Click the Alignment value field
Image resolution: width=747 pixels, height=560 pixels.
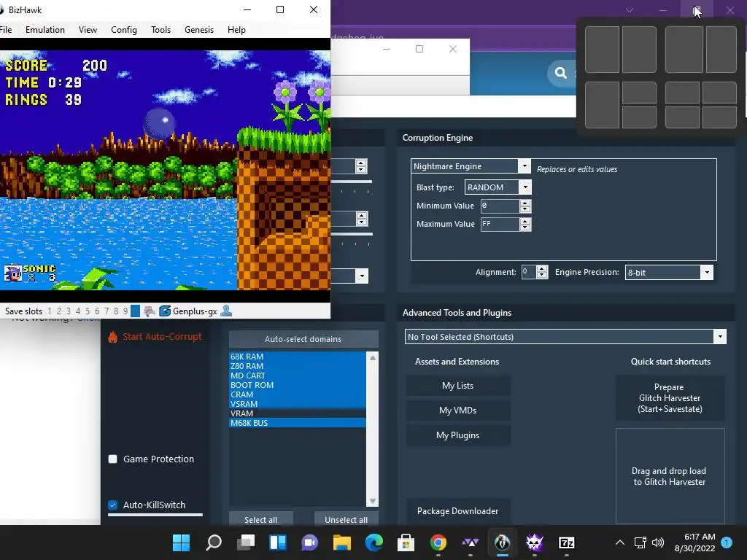pos(528,272)
